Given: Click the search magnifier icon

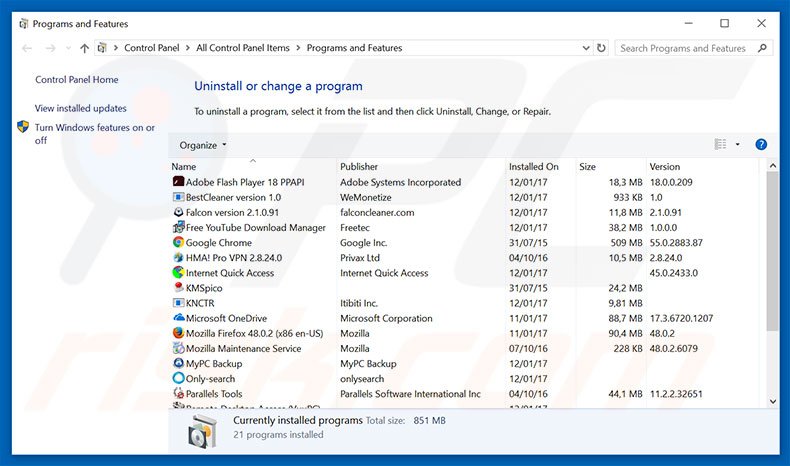Looking at the screenshot, I should (x=762, y=48).
